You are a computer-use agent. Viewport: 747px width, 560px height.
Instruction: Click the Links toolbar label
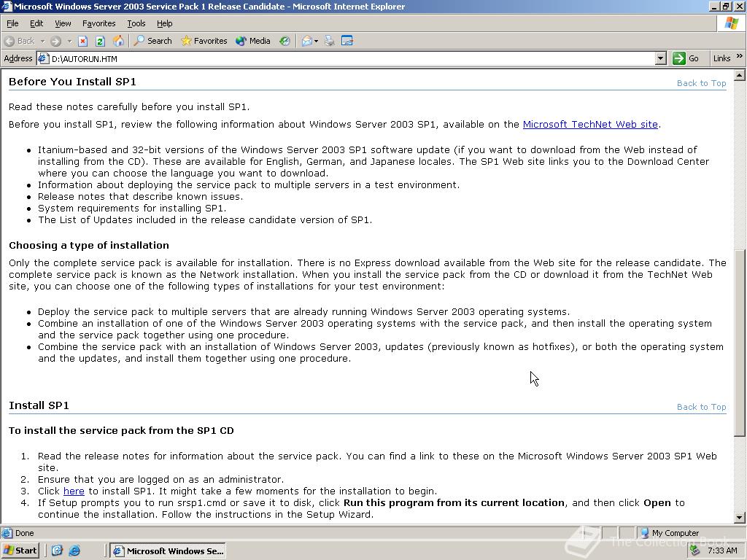(721, 58)
